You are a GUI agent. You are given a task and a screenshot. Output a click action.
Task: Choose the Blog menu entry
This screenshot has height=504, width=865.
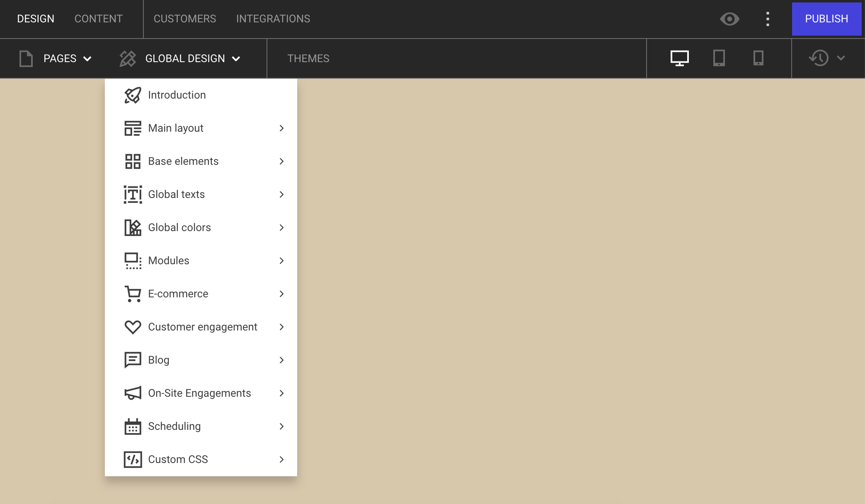(201, 360)
